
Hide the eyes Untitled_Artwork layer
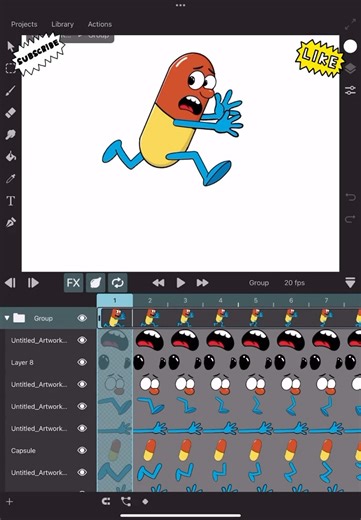(82, 384)
